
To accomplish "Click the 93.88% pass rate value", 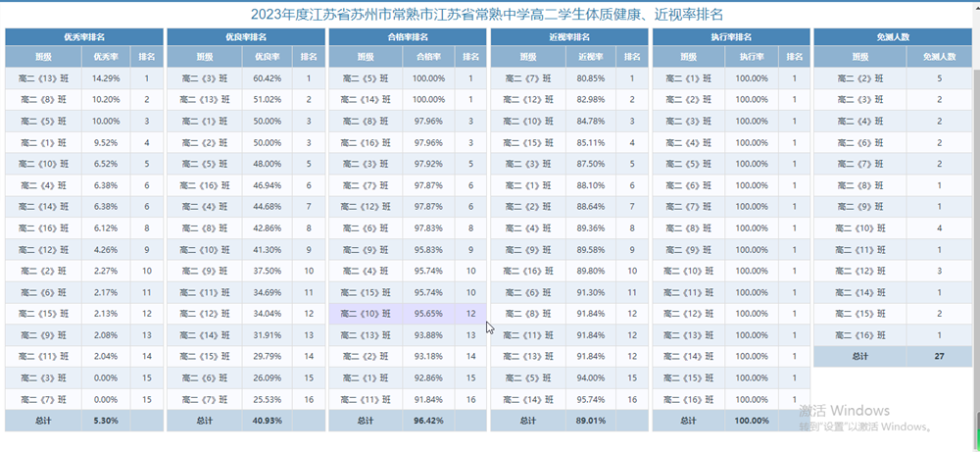I will pyautogui.click(x=429, y=335).
